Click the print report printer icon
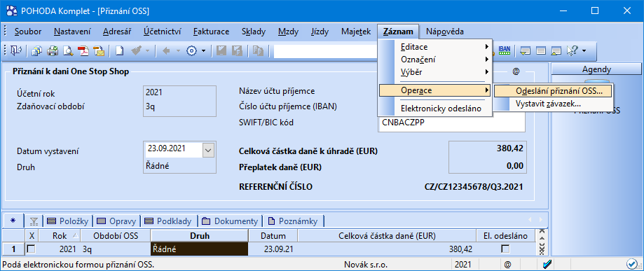 [53, 51]
